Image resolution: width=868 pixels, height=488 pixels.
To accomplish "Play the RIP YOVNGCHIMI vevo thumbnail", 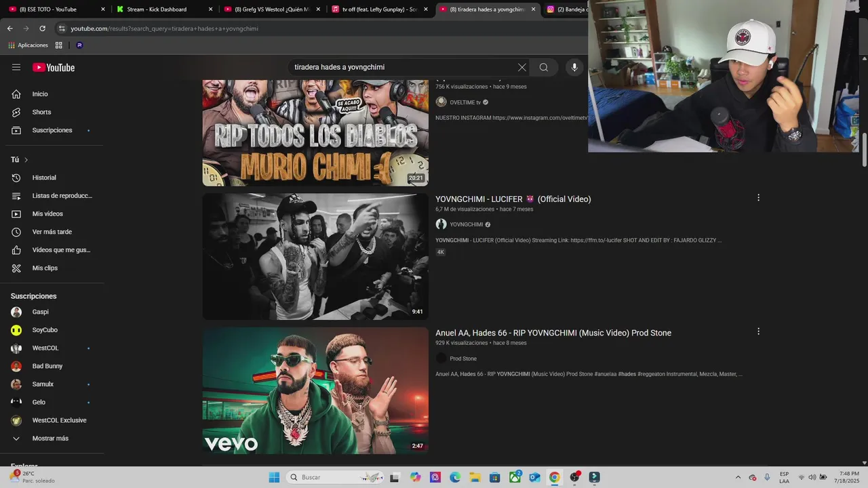I will click(315, 390).
